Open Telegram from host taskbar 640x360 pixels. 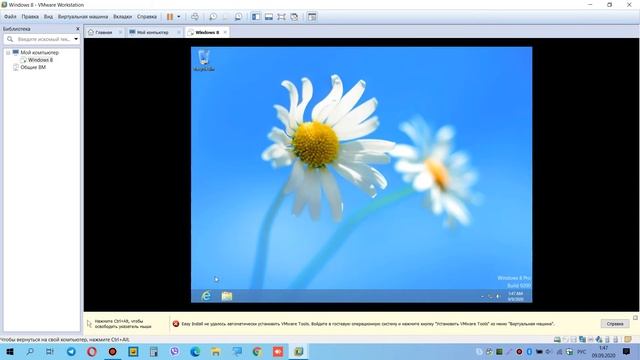[71, 351]
